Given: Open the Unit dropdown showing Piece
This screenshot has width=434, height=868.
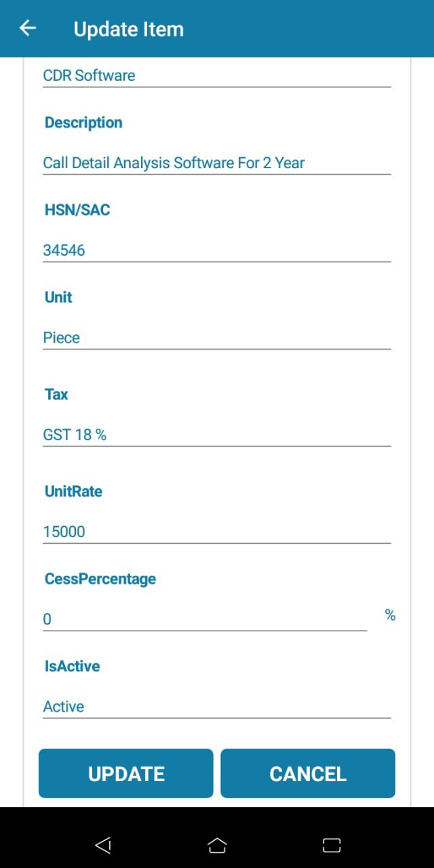Looking at the screenshot, I should coord(216,338).
